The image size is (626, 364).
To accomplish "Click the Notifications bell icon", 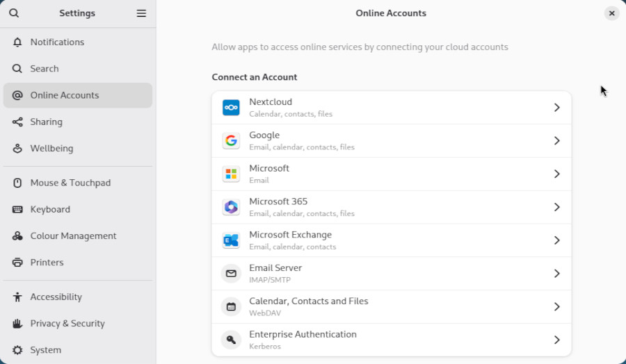I will click(x=17, y=42).
